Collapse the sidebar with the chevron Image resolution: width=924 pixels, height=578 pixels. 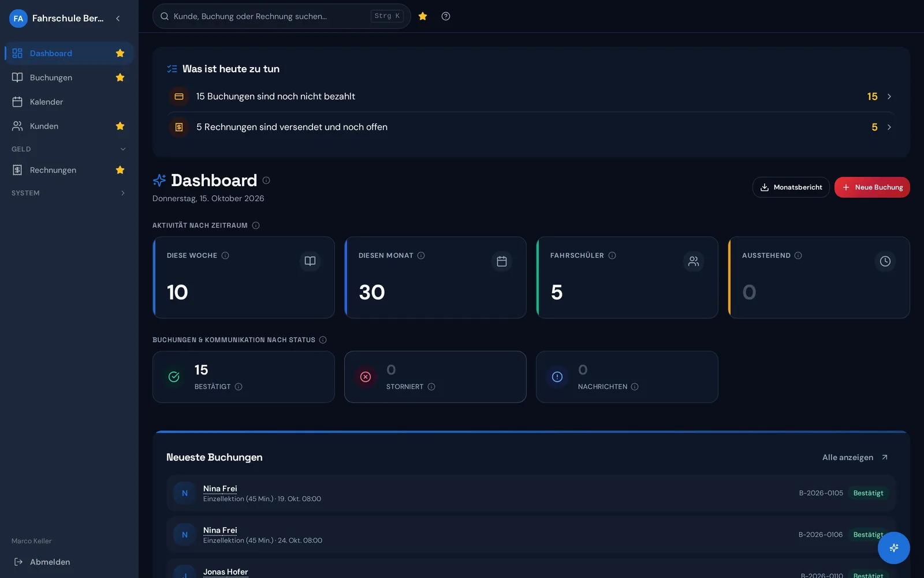click(x=118, y=18)
